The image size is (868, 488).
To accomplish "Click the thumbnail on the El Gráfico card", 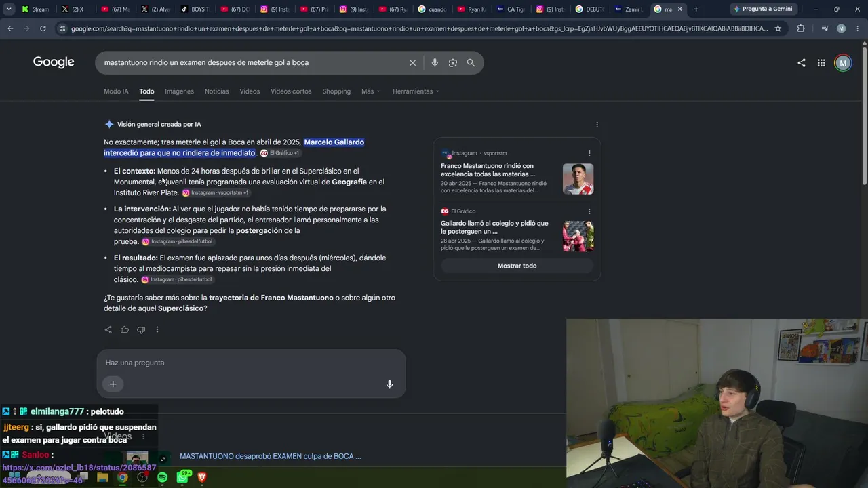I will [578, 237].
